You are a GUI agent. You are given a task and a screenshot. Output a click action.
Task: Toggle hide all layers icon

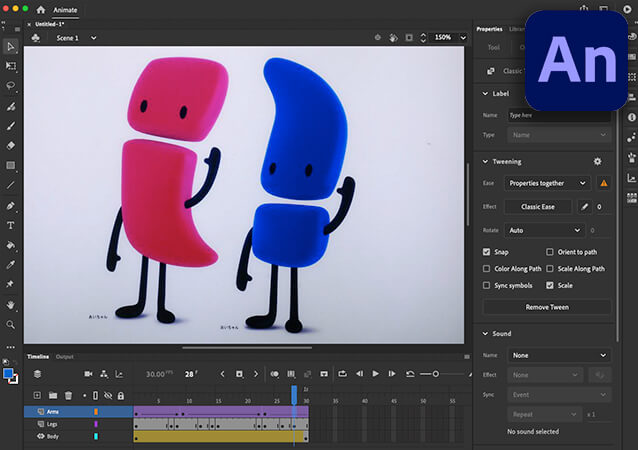(108, 395)
